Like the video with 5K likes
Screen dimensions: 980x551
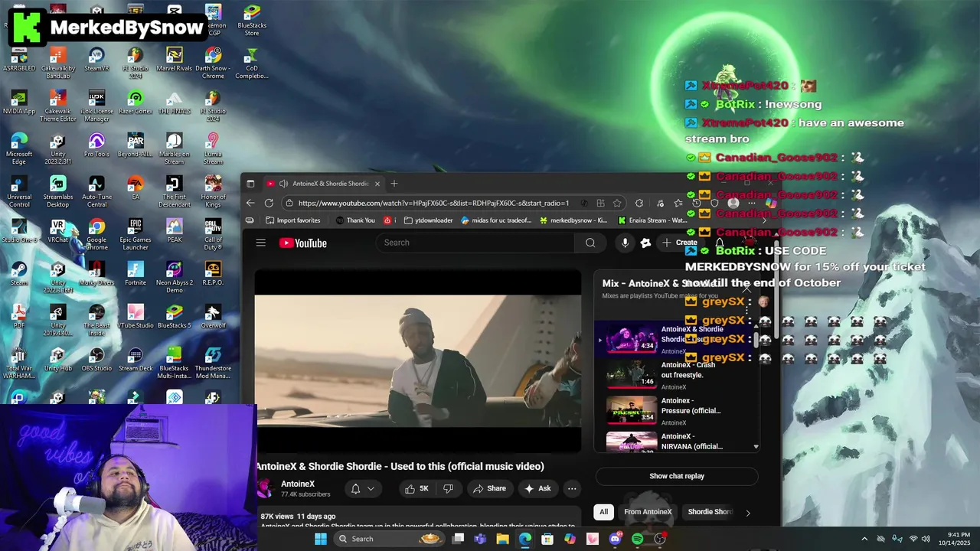click(416, 488)
